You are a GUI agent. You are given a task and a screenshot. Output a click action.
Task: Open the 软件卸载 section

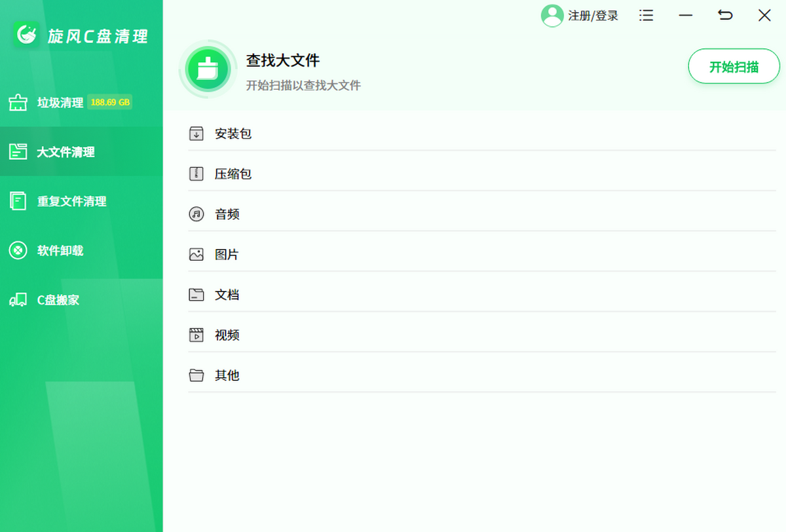[81, 250]
